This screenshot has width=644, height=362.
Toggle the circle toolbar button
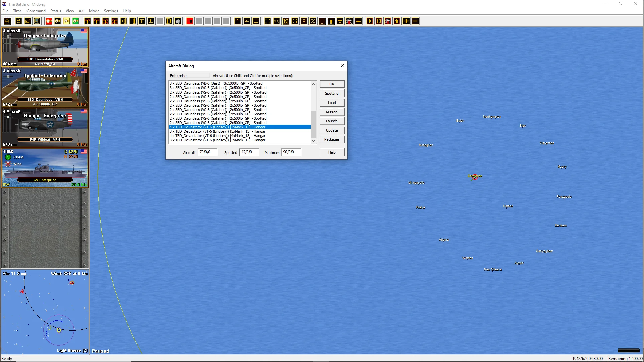322,21
